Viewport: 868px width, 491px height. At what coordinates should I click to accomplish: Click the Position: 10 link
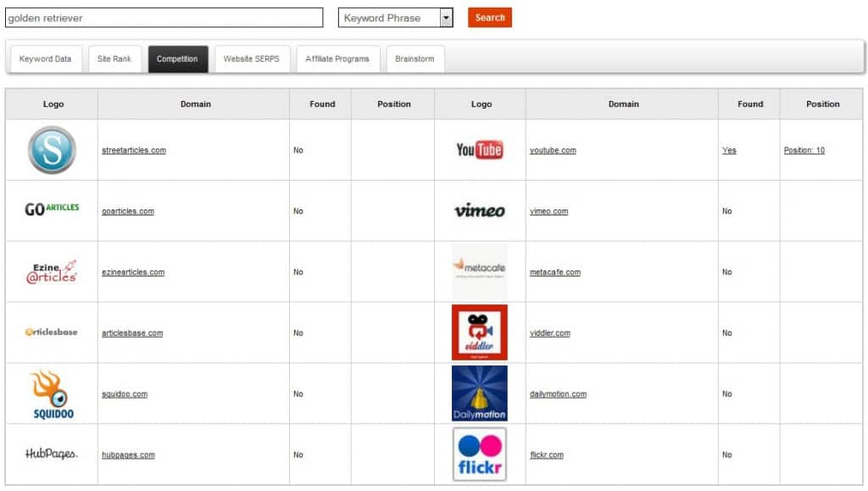click(x=804, y=150)
